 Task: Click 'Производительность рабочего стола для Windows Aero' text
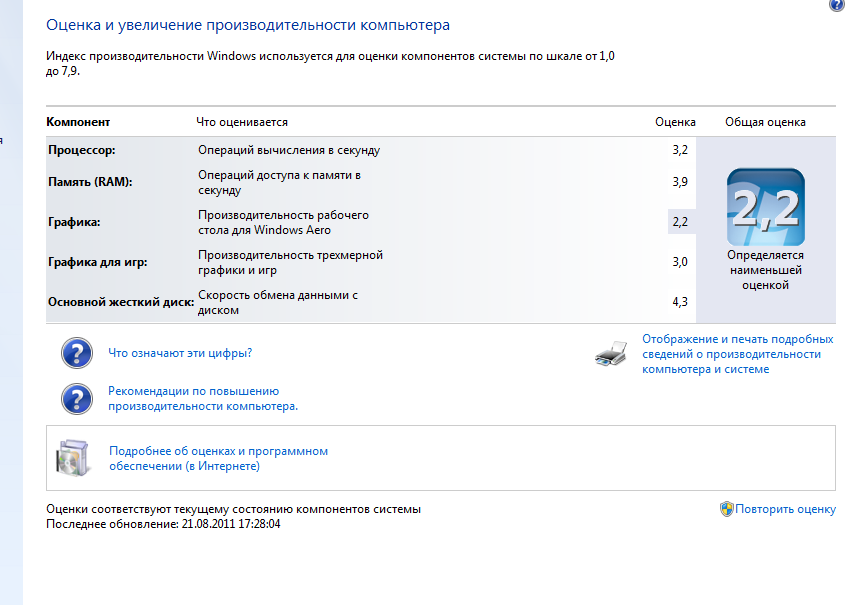[x=283, y=222]
